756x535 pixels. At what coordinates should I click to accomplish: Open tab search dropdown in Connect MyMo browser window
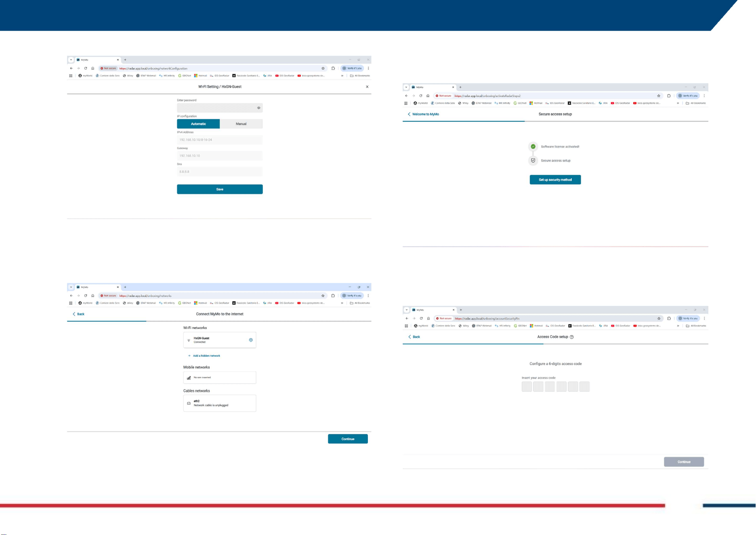[71, 287]
